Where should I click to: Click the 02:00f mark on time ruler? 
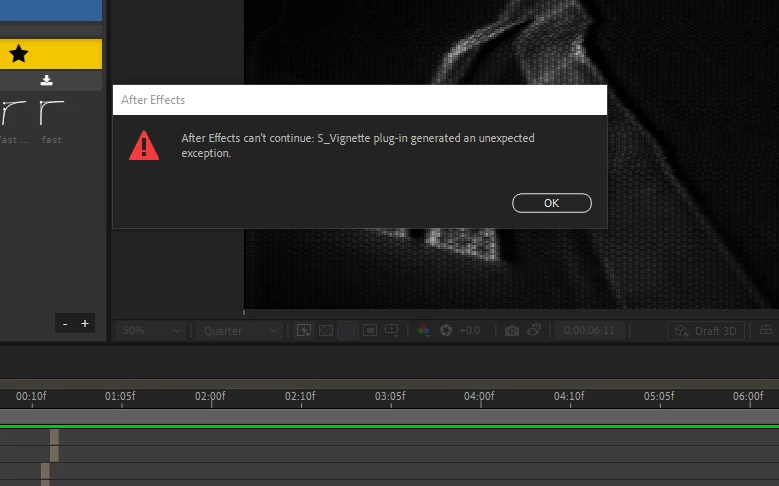coord(210,397)
